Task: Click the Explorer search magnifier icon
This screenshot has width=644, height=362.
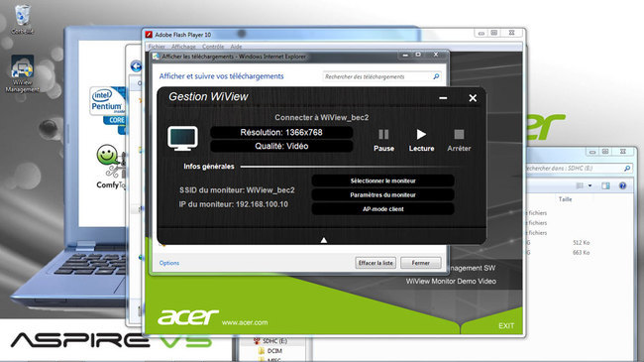Action: point(627,169)
